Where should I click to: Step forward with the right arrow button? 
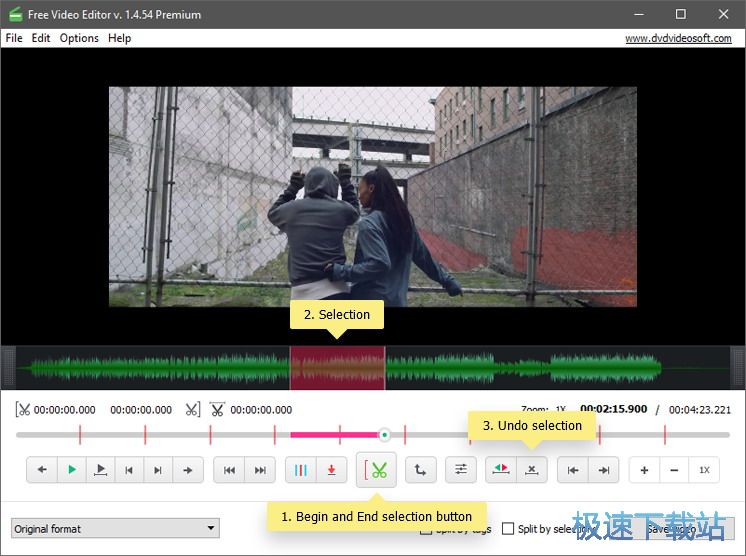point(188,470)
